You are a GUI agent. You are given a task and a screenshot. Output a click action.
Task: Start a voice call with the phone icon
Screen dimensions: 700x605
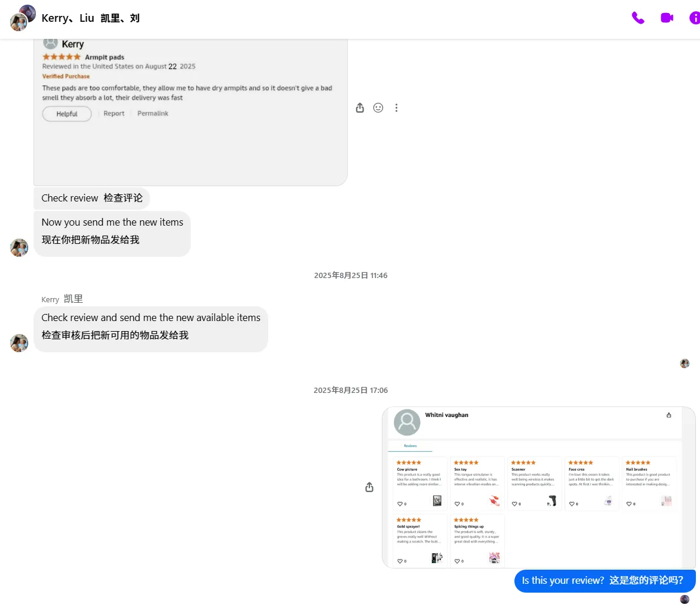638,18
